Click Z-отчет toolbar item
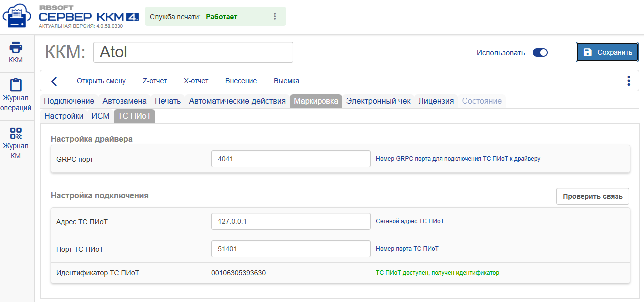This screenshot has width=644, height=302. coord(155,81)
